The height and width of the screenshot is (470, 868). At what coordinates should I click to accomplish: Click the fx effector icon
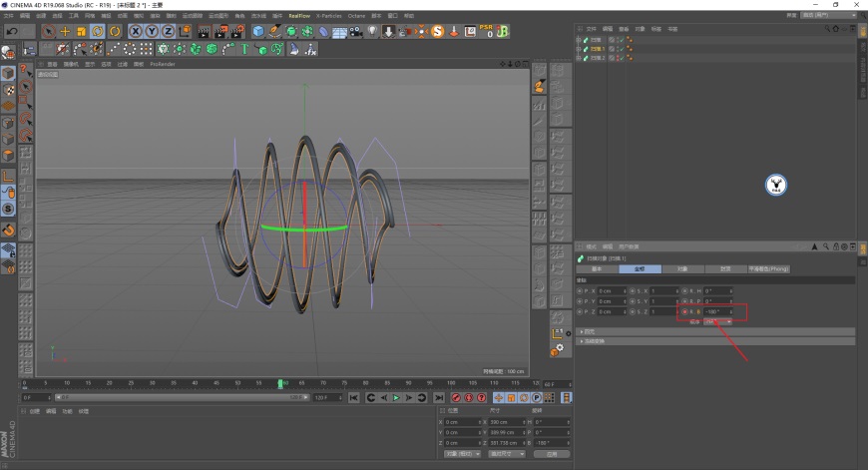click(310, 49)
